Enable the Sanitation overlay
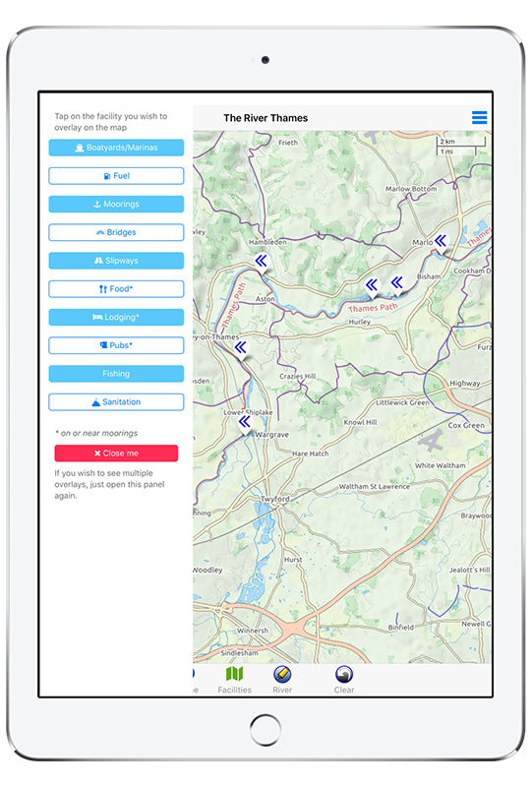 click(x=116, y=402)
